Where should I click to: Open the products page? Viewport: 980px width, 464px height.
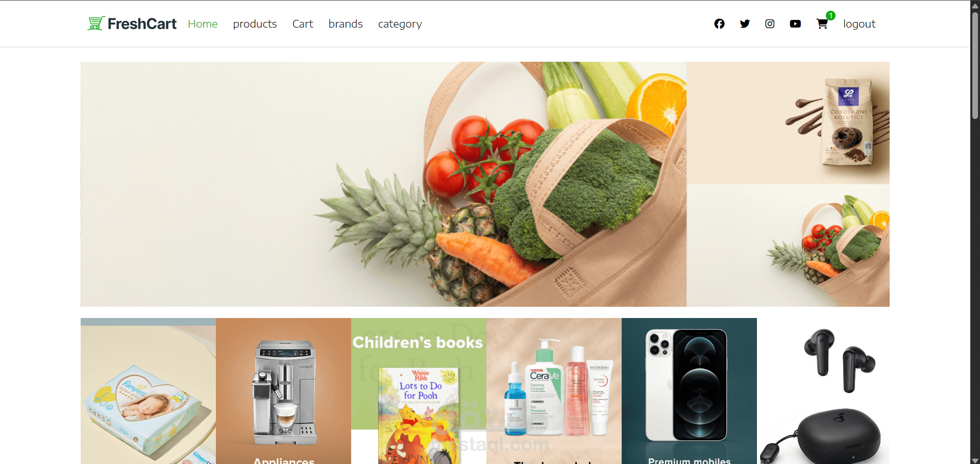255,24
